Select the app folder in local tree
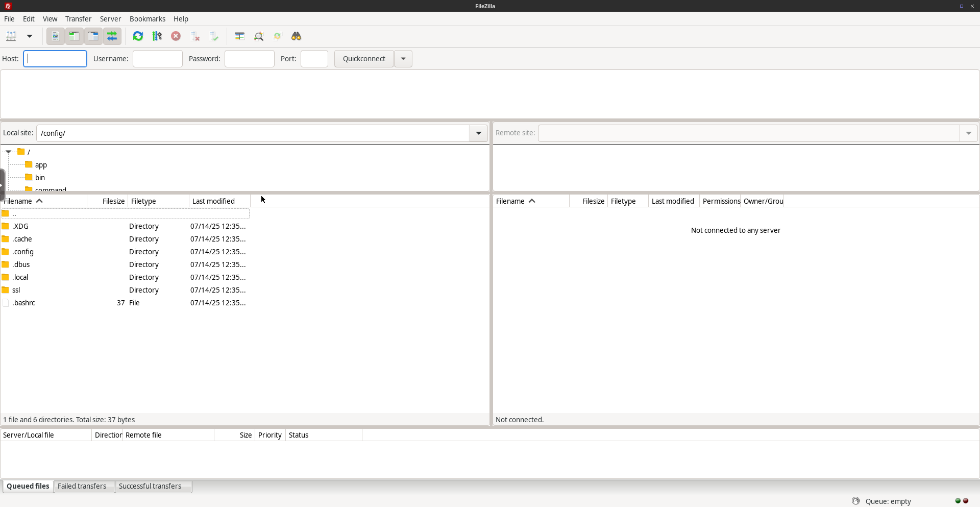Screen dimensions: 980x507 (x=41, y=165)
